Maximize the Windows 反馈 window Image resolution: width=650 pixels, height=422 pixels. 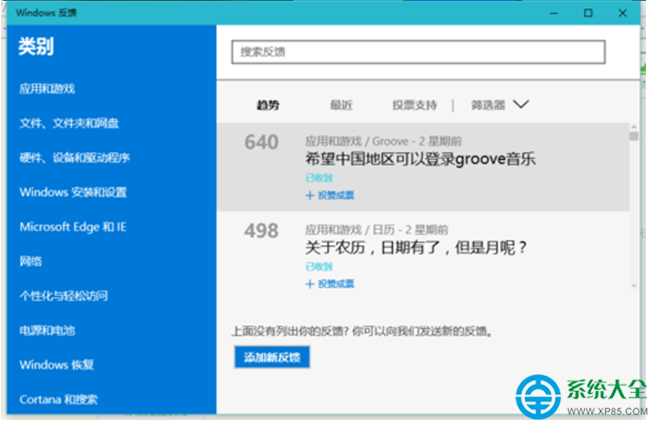(x=588, y=13)
